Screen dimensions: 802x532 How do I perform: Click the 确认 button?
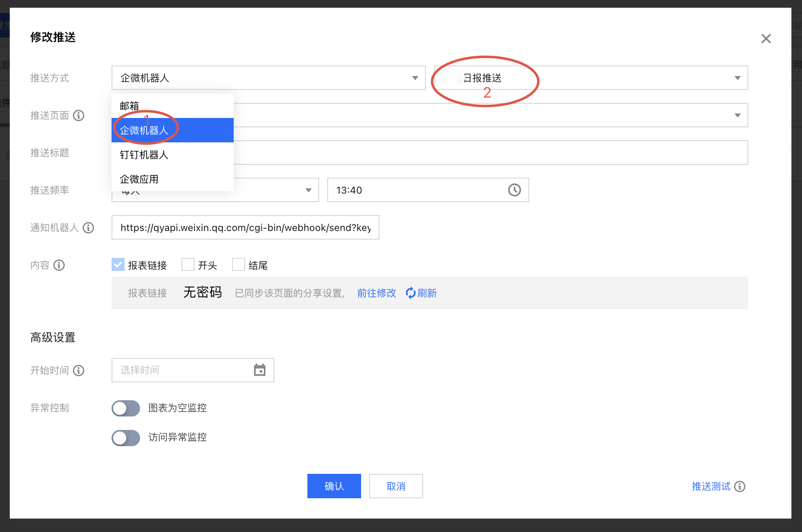[x=334, y=486]
